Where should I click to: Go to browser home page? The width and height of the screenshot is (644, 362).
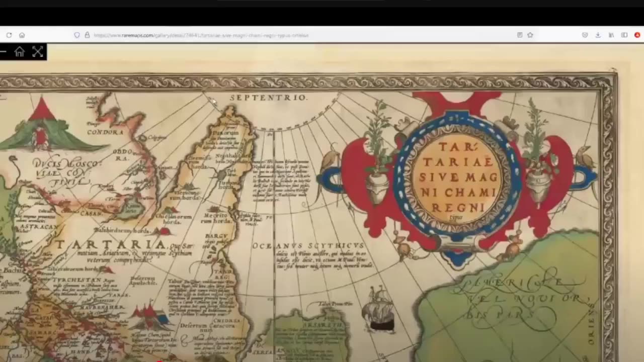click(22, 35)
